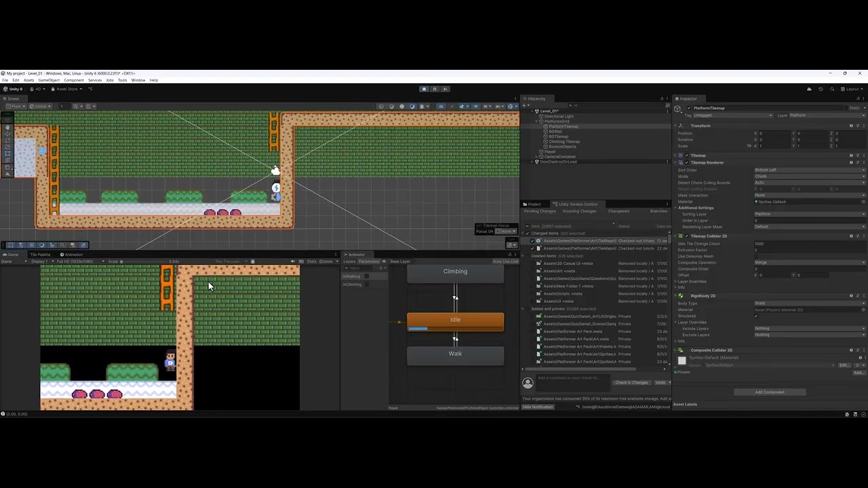Open the Undo History icon

821,89
